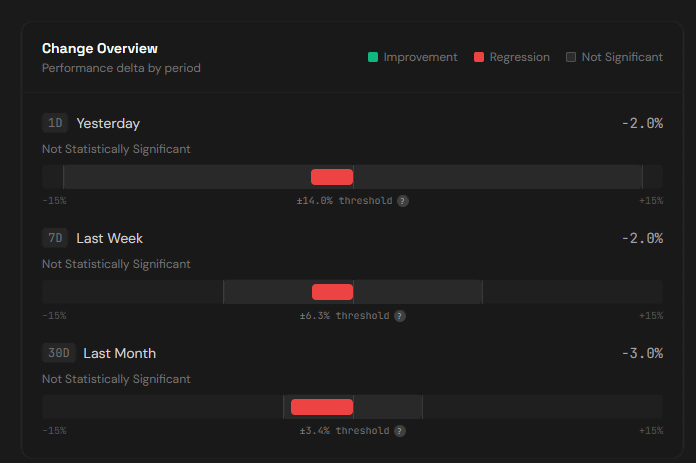Click the red delta bar for Last Month

click(322, 407)
